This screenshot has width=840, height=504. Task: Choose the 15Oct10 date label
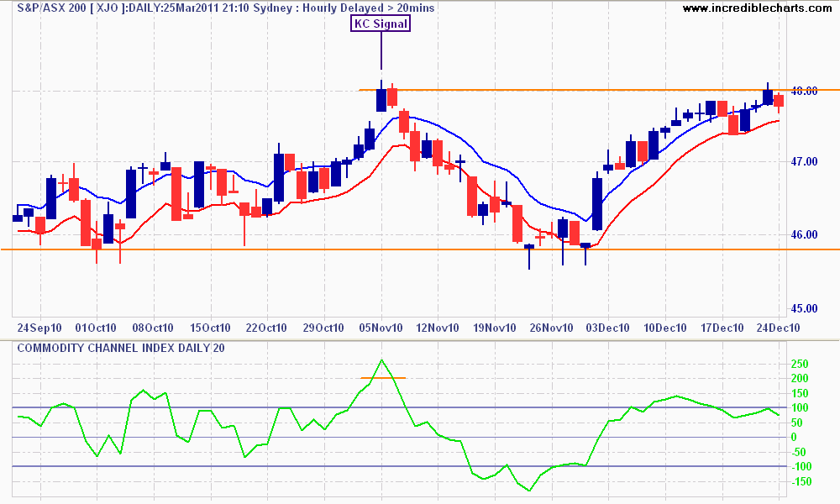(x=210, y=328)
